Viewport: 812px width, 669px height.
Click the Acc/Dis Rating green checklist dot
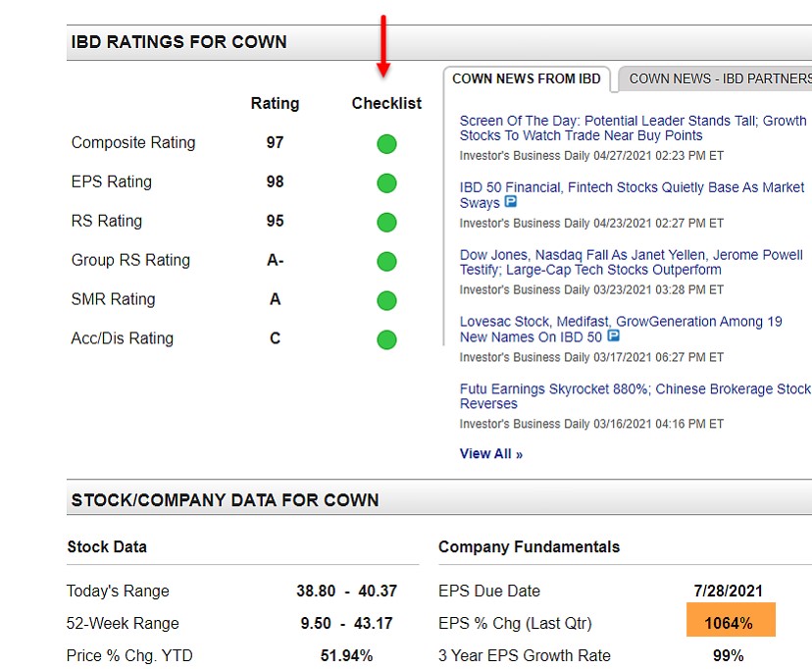pyautogui.click(x=386, y=340)
